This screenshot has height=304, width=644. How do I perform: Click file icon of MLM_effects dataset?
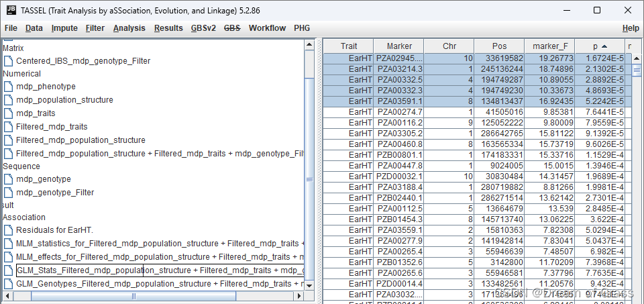pyautogui.click(x=8, y=257)
